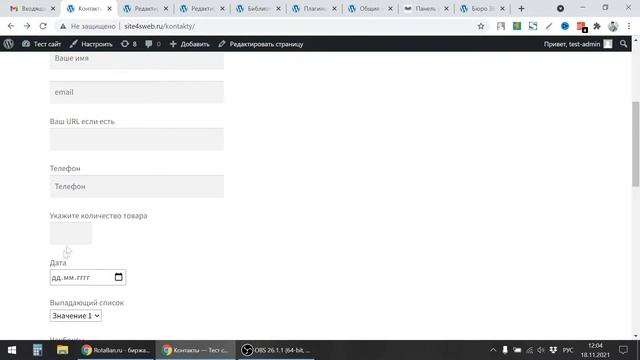The height and width of the screenshot is (360, 640).
Task: Focus the Телефон input field
Action: [137, 187]
